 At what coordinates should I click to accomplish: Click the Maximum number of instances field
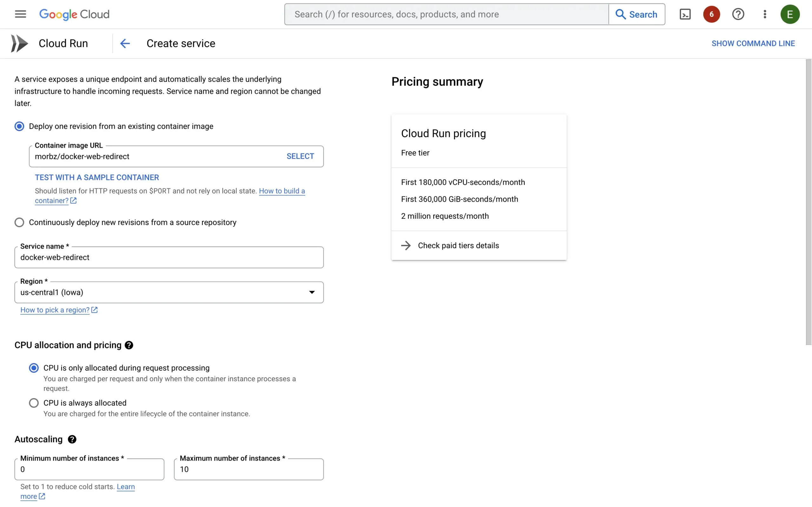(x=248, y=469)
